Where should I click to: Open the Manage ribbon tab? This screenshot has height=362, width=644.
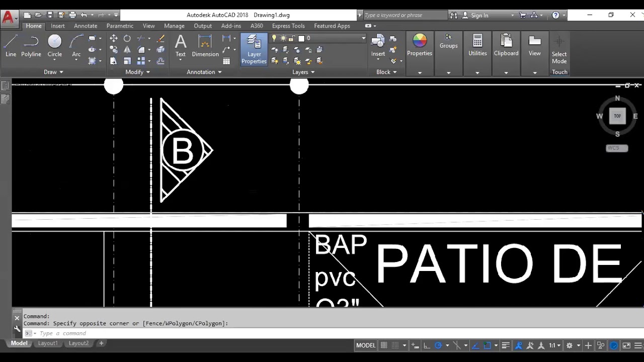tap(174, 26)
